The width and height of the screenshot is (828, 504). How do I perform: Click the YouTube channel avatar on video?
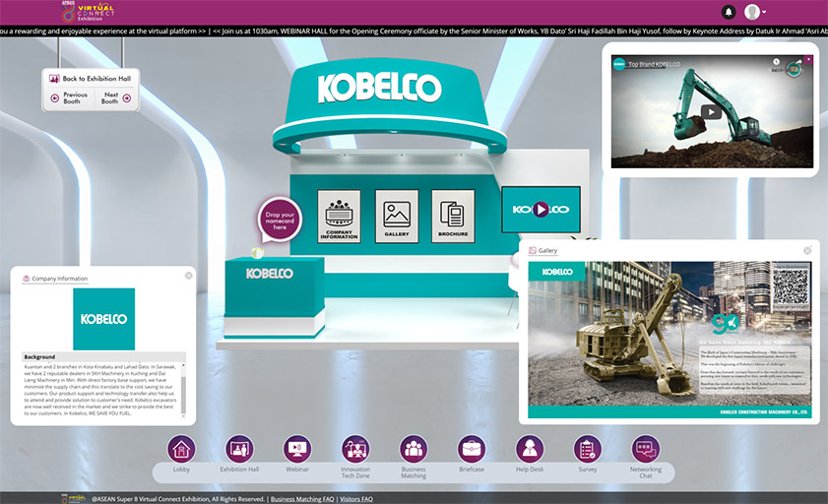pos(619,64)
